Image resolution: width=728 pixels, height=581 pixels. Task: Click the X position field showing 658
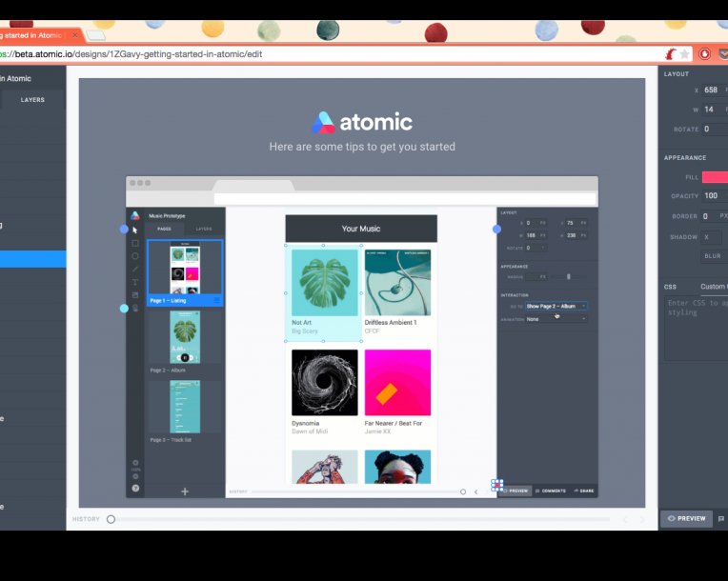(714, 90)
